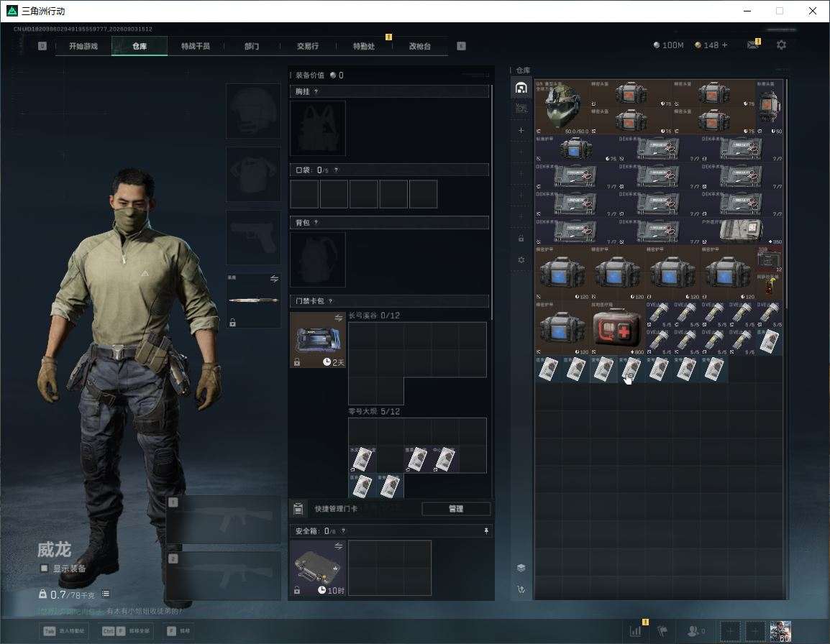This screenshot has height=644, width=830.
Task: Add currency with the plus next to 148
Action: click(x=725, y=45)
